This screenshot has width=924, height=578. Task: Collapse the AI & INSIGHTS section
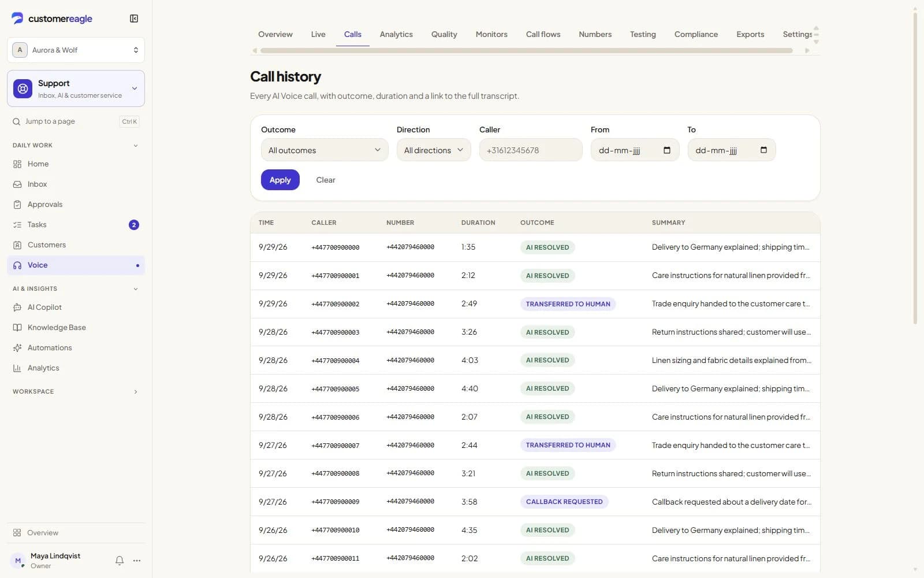[x=76, y=289]
